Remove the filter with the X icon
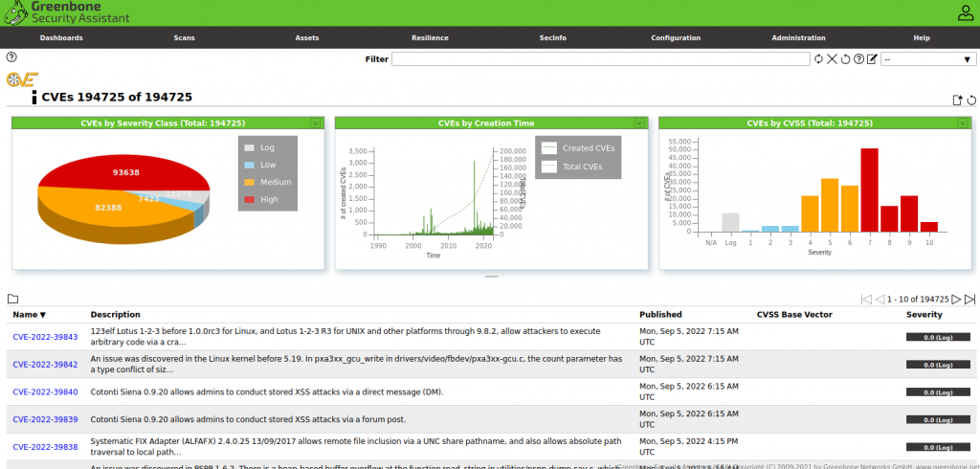Image resolution: width=980 pixels, height=469 pixels. [832, 58]
